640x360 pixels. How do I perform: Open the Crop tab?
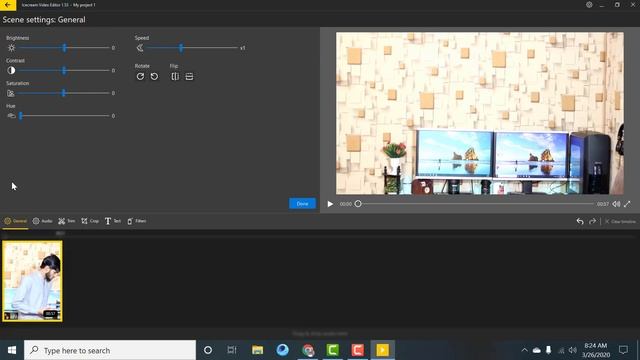pos(90,221)
